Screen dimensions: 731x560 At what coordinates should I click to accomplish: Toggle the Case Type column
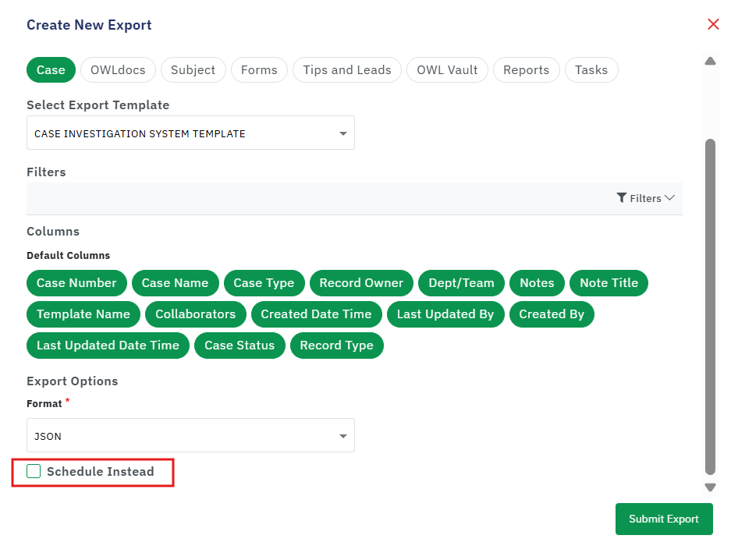[x=264, y=283]
